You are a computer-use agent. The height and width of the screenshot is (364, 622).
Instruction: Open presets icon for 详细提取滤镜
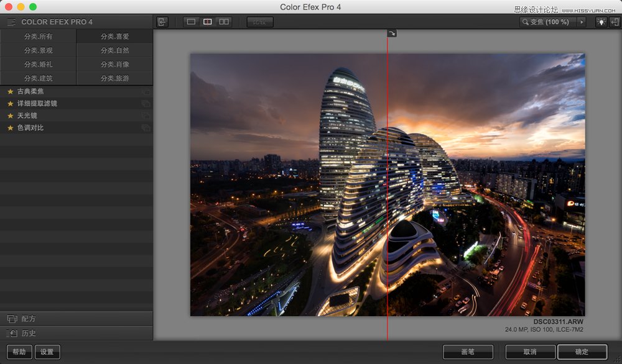pos(146,104)
